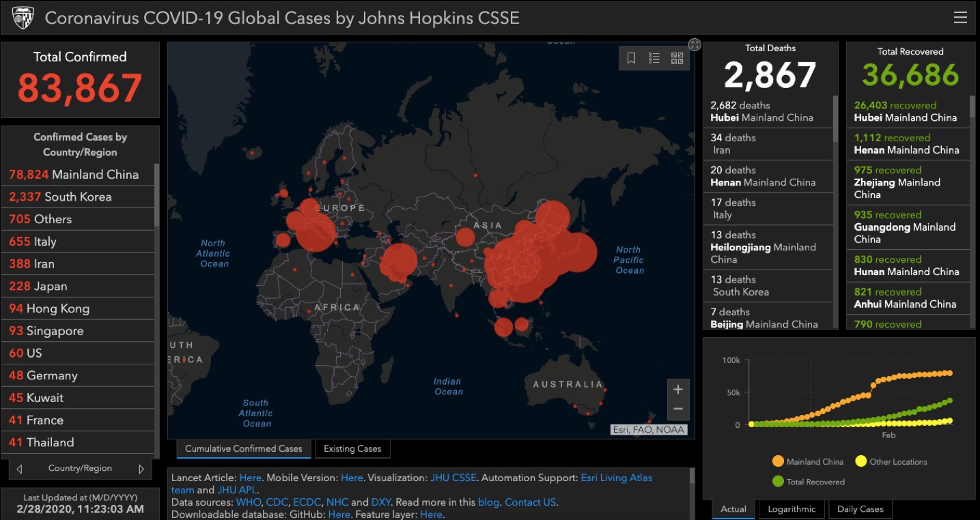Select 45 Kuwait row
This screenshot has height=520, width=980.
pos(79,398)
